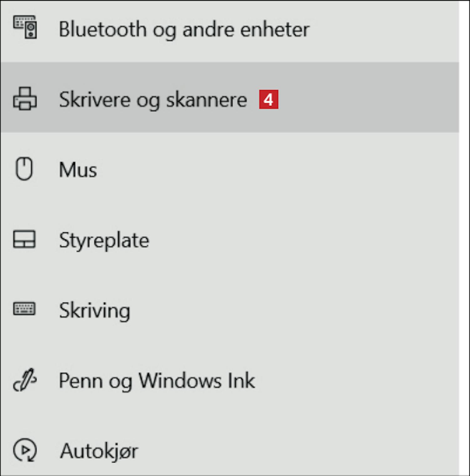The height and width of the screenshot is (476, 470).
Task: Go to the Styreplate label
Action: click(x=104, y=241)
